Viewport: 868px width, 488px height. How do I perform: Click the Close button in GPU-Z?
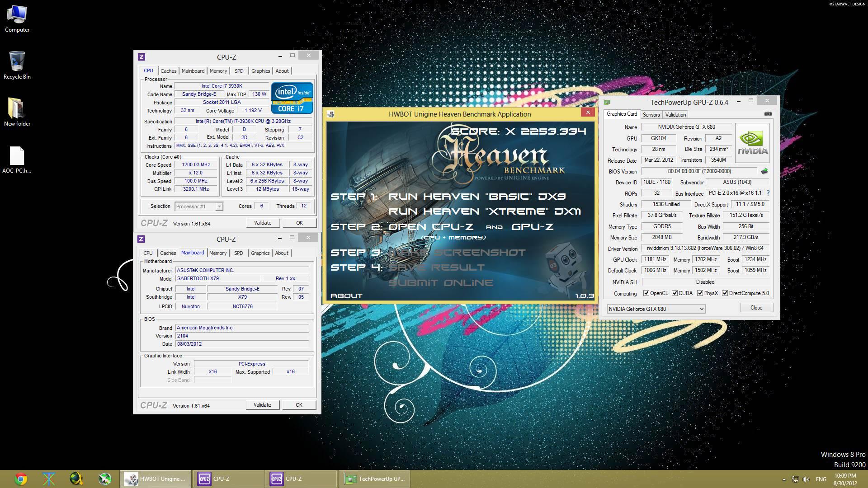click(x=756, y=308)
